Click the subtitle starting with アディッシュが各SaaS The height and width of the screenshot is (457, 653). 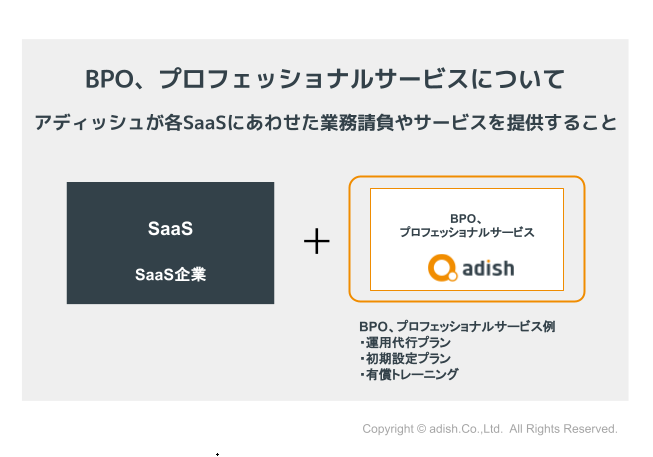[x=325, y=122]
